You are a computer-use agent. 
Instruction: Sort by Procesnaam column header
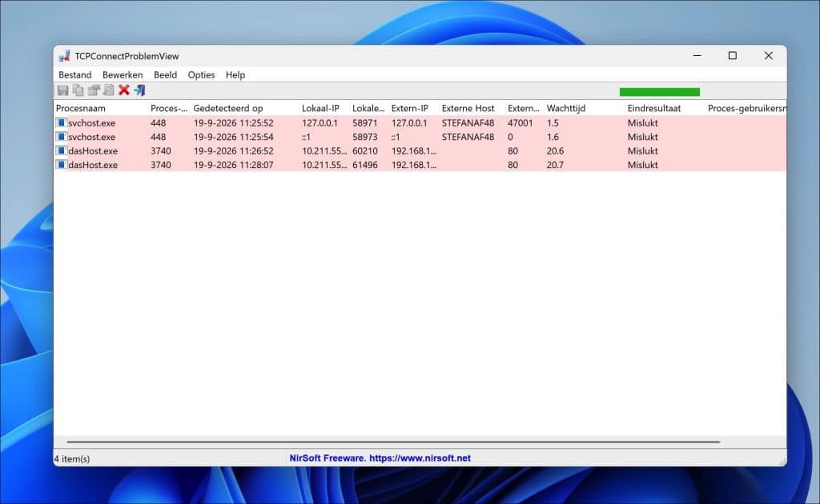101,108
